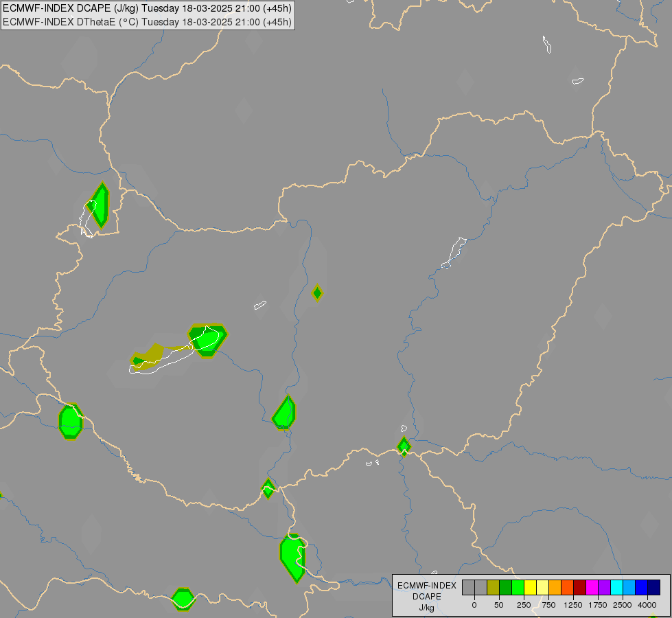Click the legend value 2500
This screenshot has width=672, height=618.
point(623,605)
